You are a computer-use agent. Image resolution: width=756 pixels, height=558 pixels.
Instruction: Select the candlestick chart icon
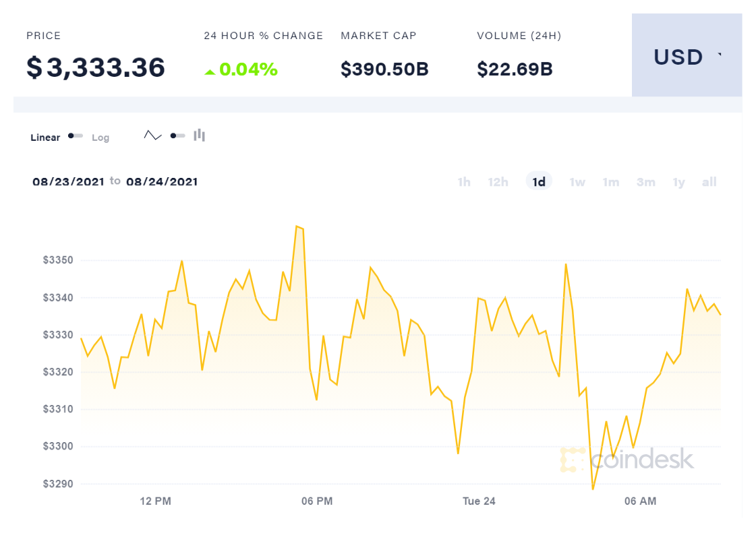pos(199,135)
